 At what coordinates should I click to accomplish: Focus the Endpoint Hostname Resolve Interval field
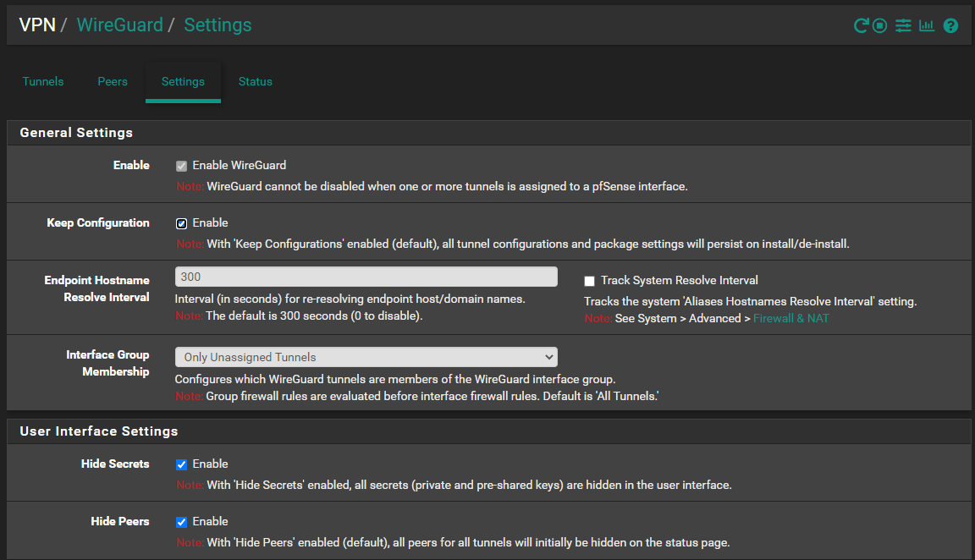[x=366, y=277]
